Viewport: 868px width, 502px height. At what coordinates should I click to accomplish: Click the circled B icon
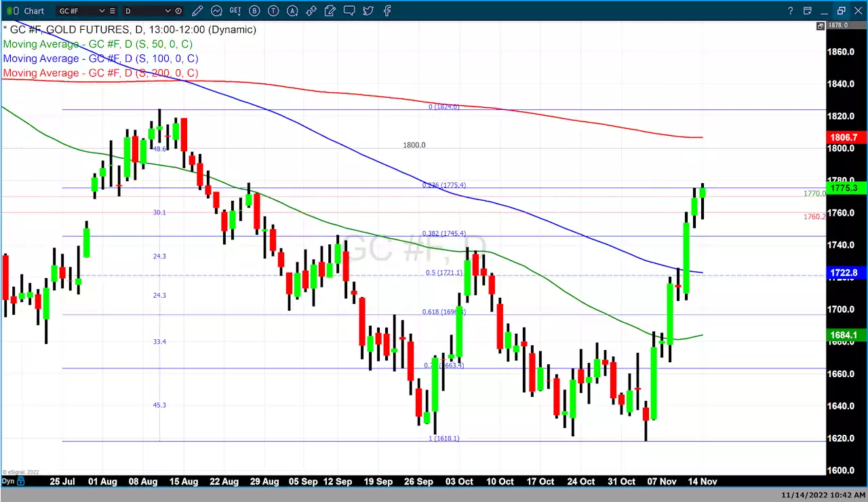tap(254, 11)
